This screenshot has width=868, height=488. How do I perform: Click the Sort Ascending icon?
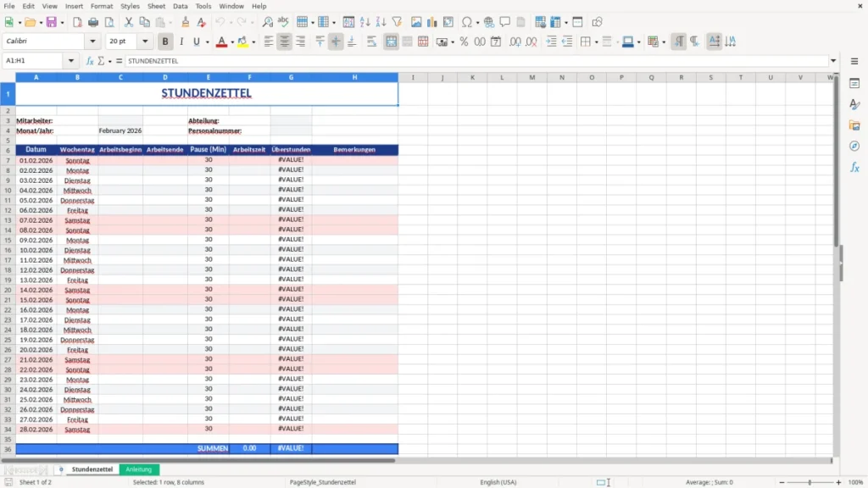click(x=364, y=22)
